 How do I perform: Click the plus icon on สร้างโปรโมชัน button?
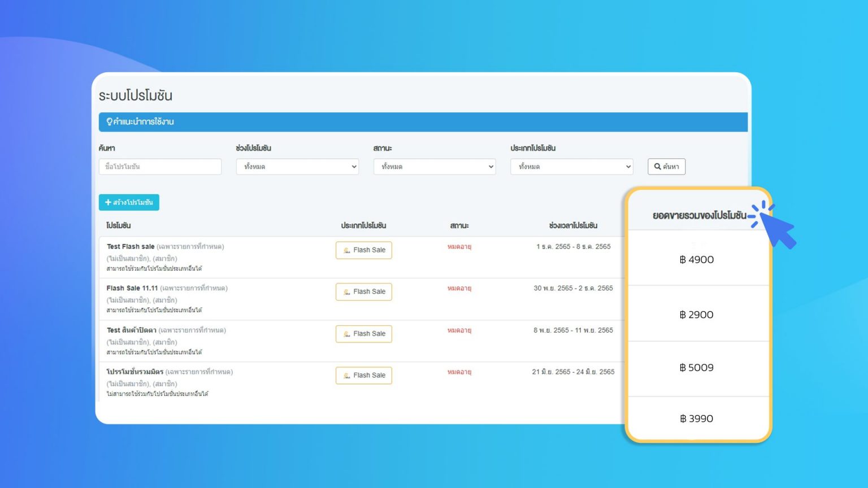tap(108, 202)
